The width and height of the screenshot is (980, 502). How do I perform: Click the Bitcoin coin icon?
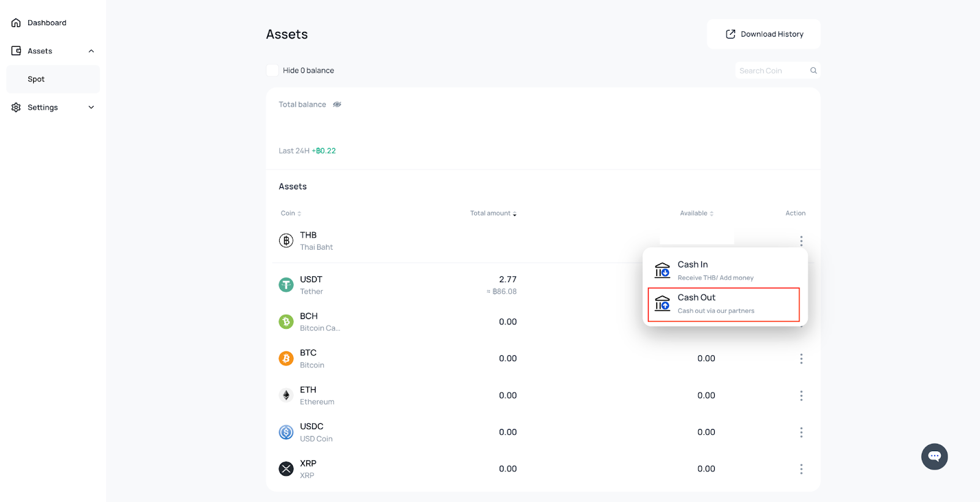[286, 359]
